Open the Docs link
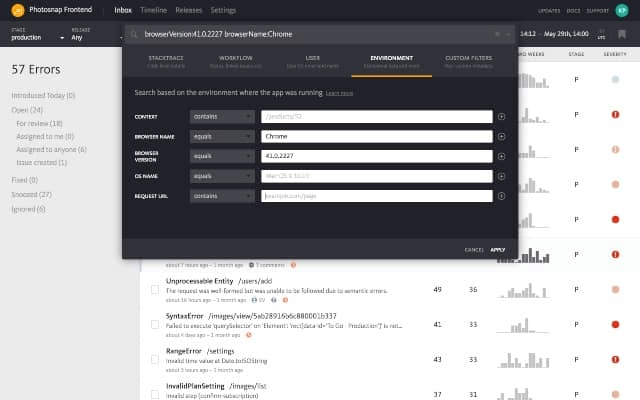This screenshot has height=400, width=640. click(x=573, y=11)
